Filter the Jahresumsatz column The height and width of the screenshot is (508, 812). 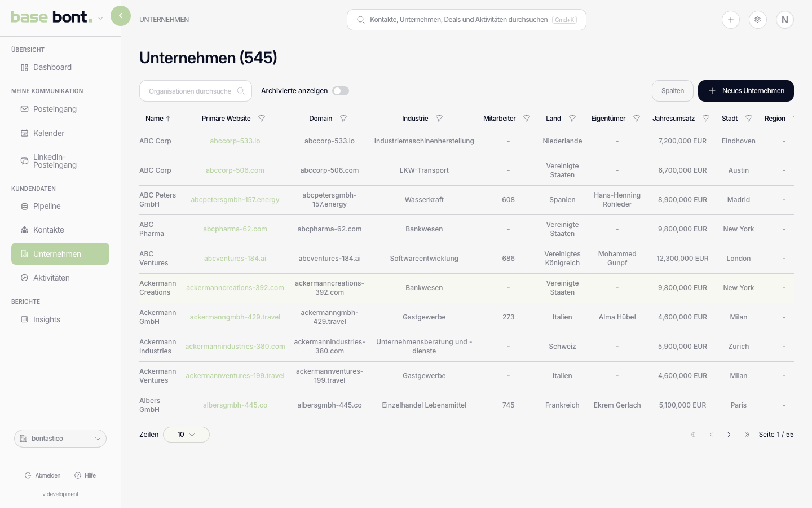(x=706, y=119)
